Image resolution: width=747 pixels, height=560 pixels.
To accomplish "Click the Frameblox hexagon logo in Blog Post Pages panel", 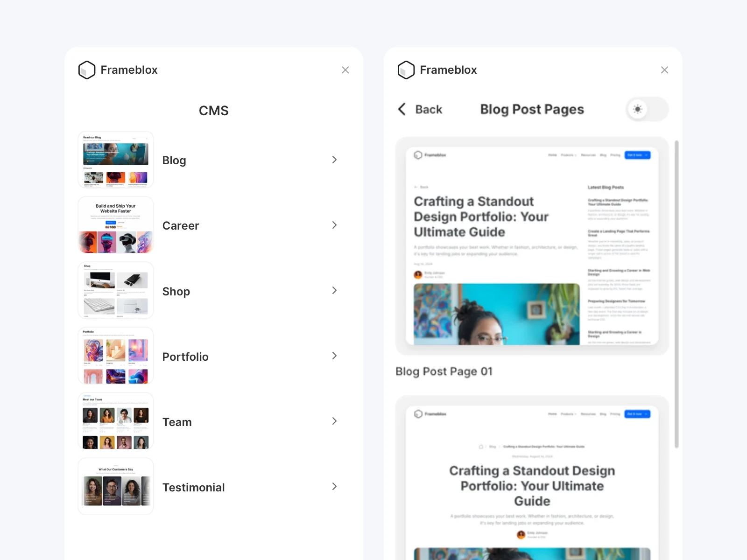I will 406,70.
